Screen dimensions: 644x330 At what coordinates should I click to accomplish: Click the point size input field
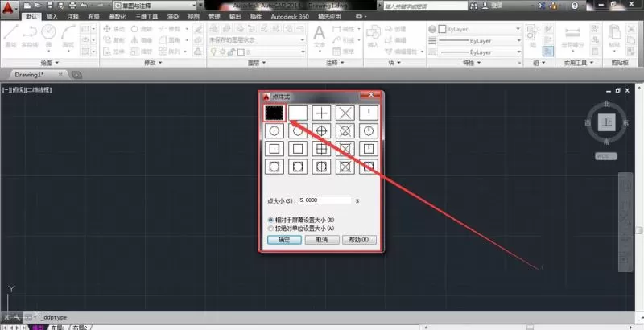tap(325, 200)
